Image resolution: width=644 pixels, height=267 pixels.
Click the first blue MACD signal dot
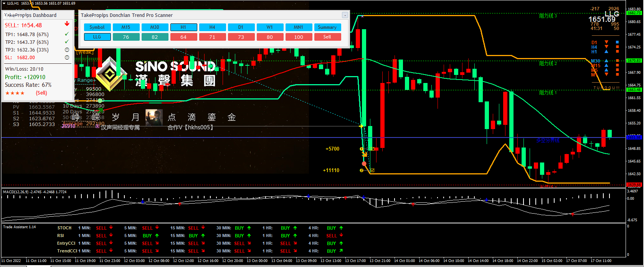point(142,201)
